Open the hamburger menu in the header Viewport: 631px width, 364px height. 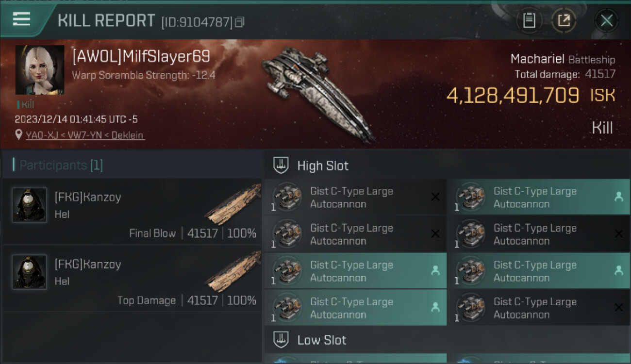pyautogui.click(x=21, y=19)
